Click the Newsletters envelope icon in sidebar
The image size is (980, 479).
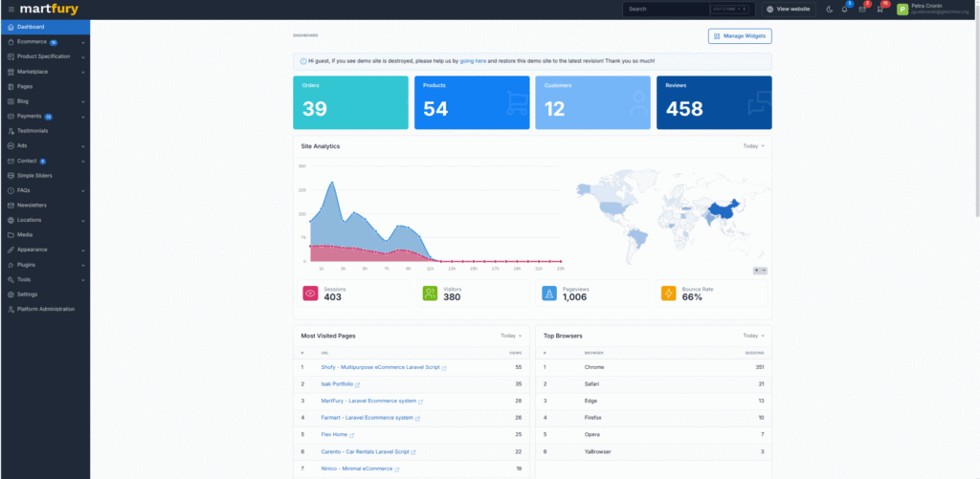[11, 205]
